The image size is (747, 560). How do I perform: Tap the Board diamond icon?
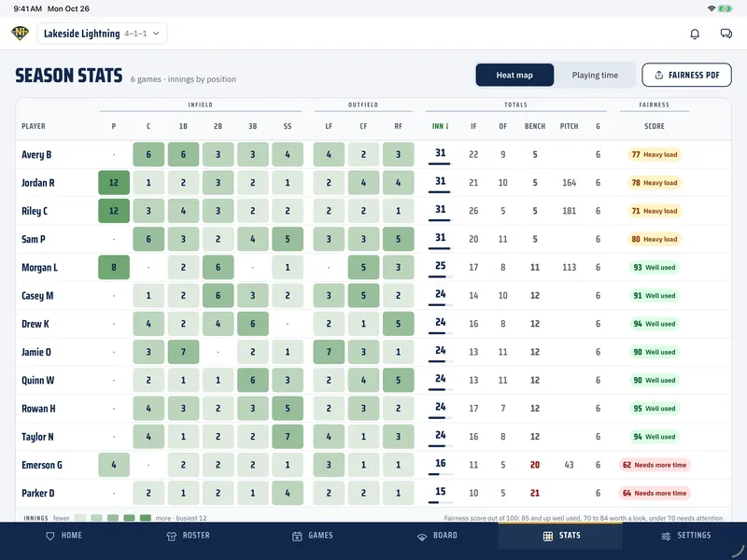click(422, 537)
